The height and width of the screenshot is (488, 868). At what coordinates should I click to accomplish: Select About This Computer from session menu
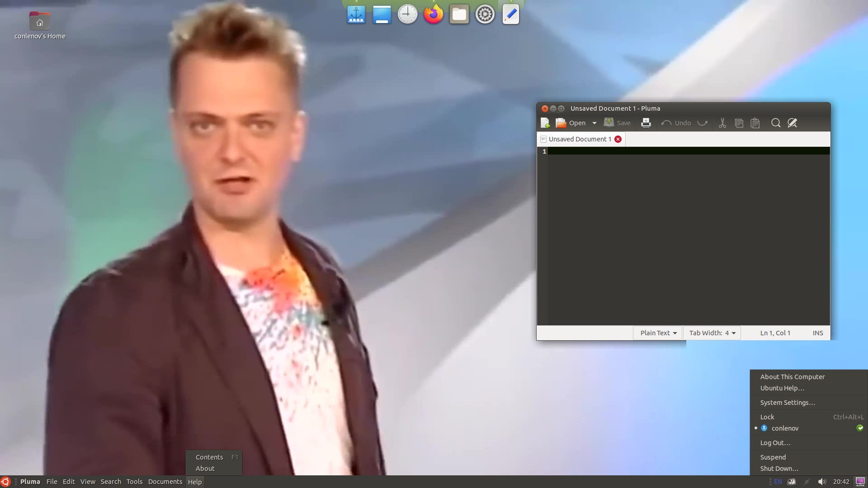point(809,377)
